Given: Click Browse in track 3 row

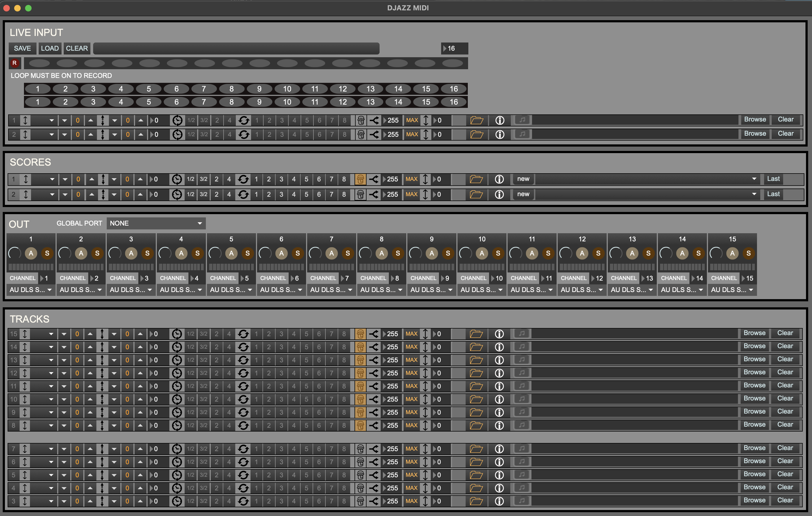Looking at the screenshot, I should 754,500.
